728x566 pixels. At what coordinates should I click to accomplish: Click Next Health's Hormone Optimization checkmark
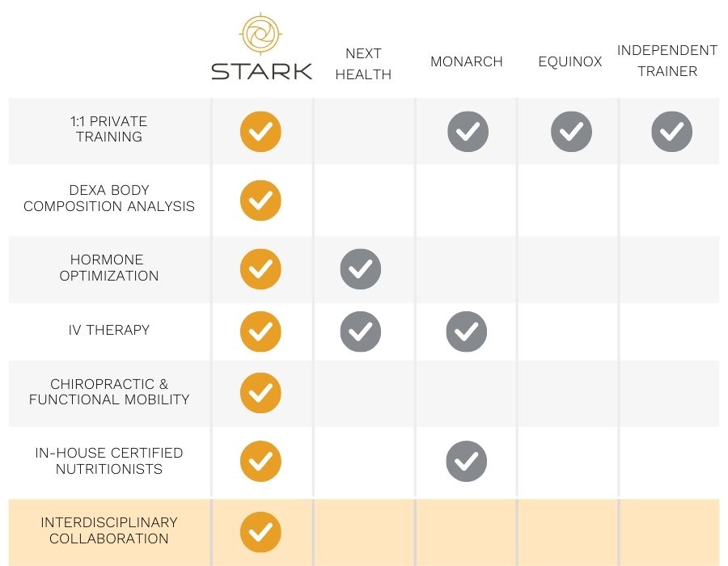(360, 269)
